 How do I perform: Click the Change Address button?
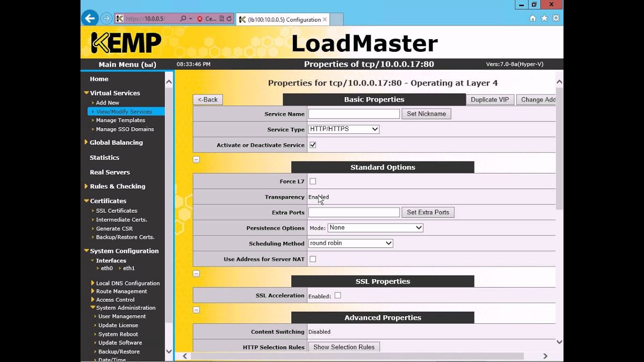pos(536,100)
